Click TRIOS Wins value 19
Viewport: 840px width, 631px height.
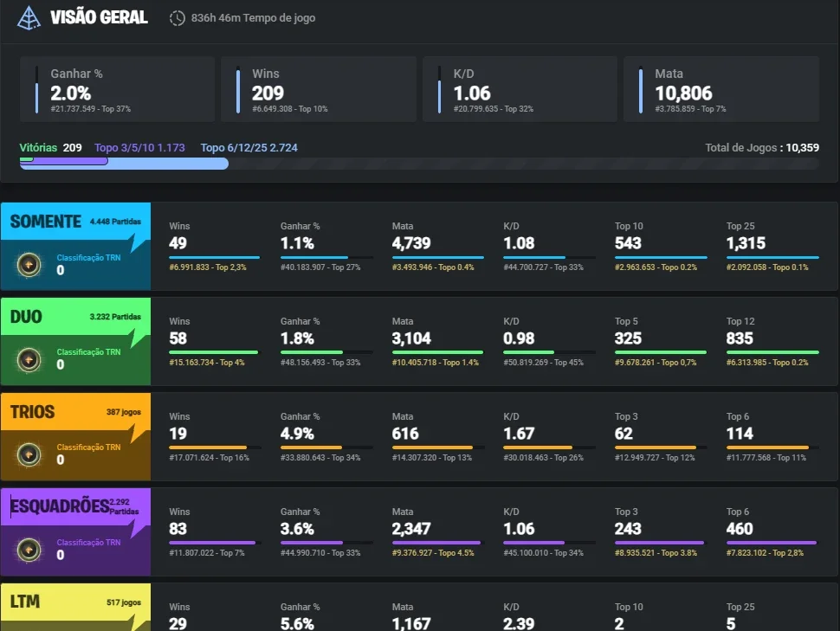tap(178, 434)
